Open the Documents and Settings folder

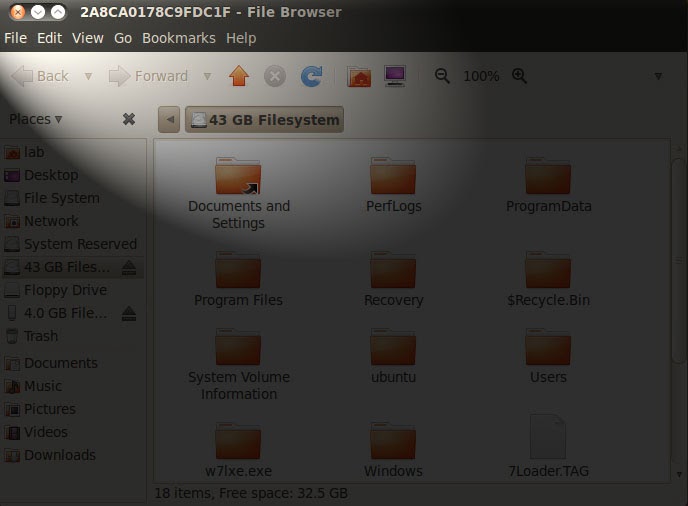tap(239, 194)
